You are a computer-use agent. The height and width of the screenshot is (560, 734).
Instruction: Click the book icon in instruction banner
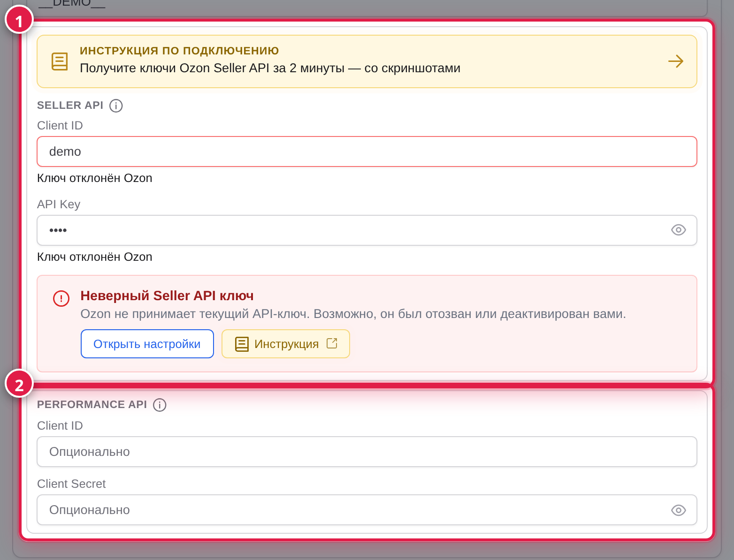[x=60, y=61]
